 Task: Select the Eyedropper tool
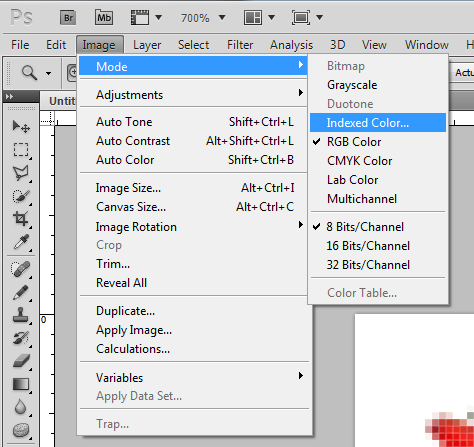pyautogui.click(x=21, y=242)
